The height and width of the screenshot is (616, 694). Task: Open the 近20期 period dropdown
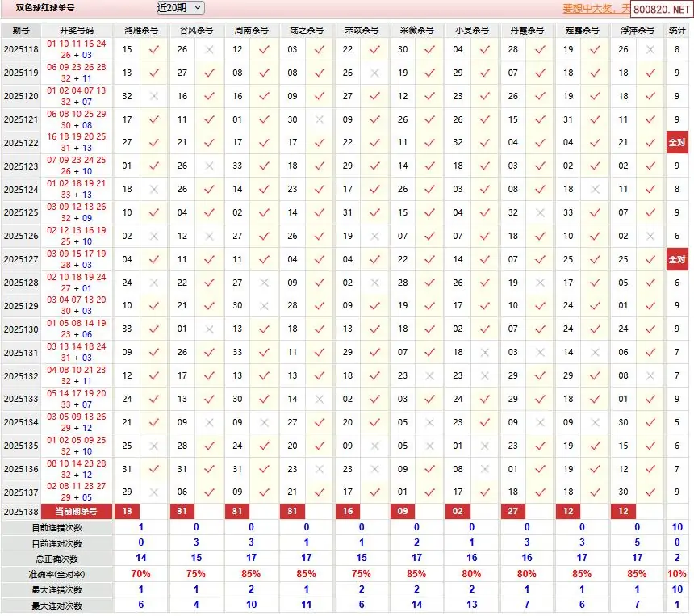180,8
